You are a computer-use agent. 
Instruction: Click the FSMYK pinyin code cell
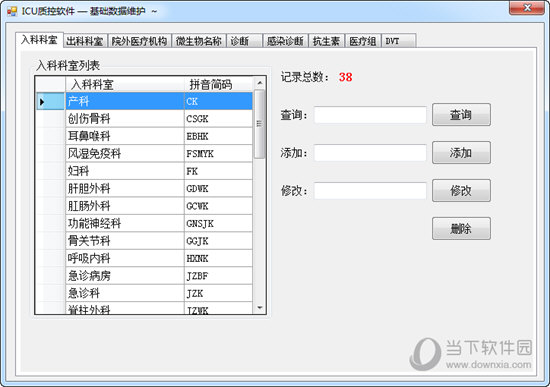pyautogui.click(x=218, y=153)
